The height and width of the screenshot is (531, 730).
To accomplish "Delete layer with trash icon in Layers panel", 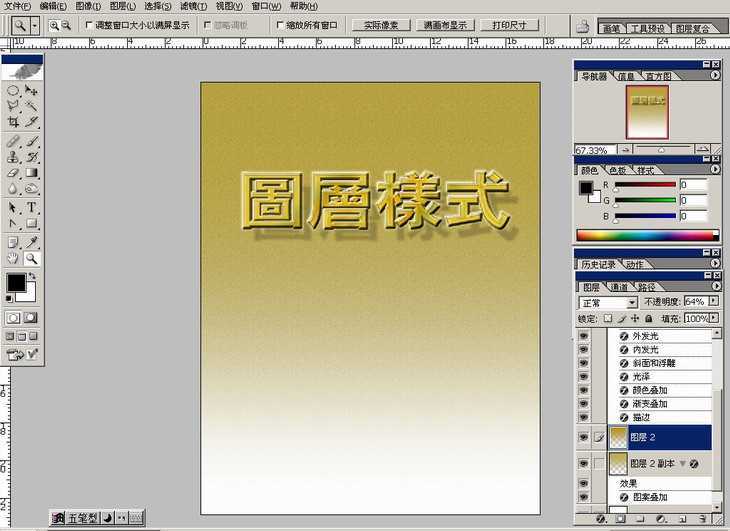I will (703, 518).
